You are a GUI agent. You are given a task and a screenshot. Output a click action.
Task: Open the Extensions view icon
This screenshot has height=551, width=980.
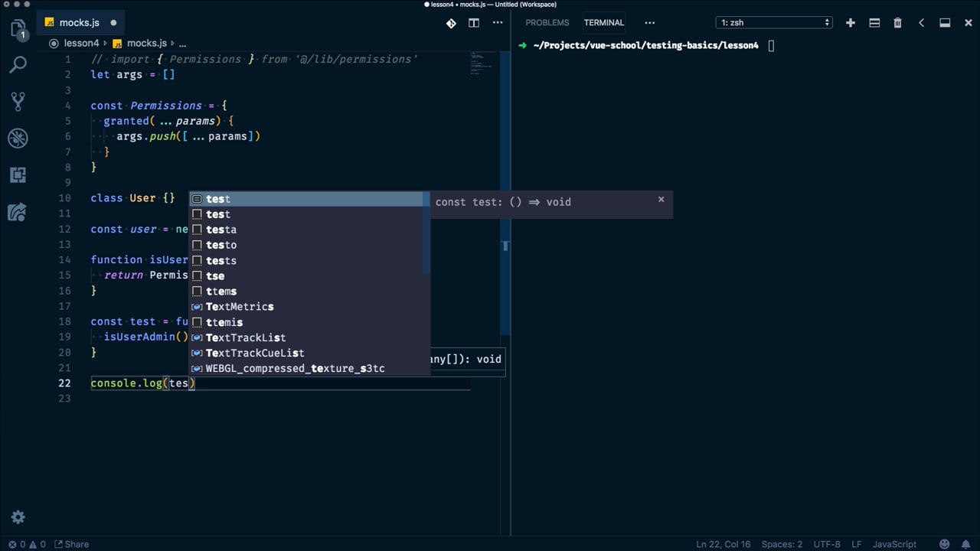point(18,175)
